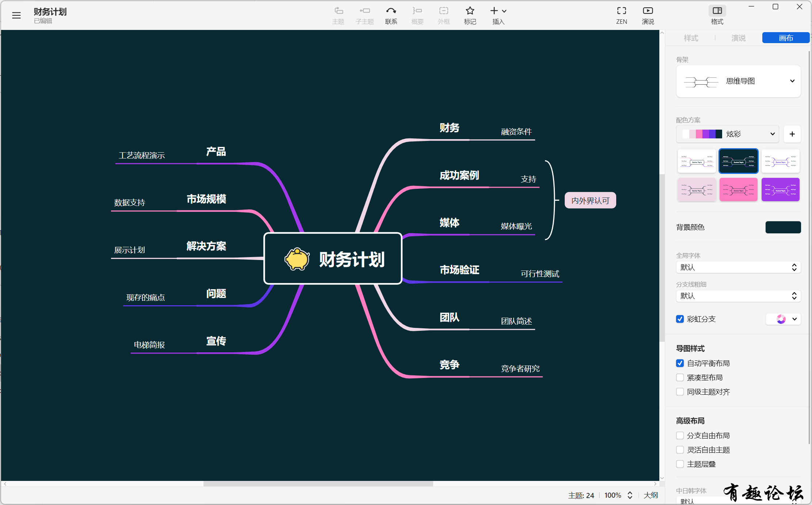Switch to 大纲 outline view
Image resolution: width=812 pixels, height=505 pixels.
tap(651, 496)
